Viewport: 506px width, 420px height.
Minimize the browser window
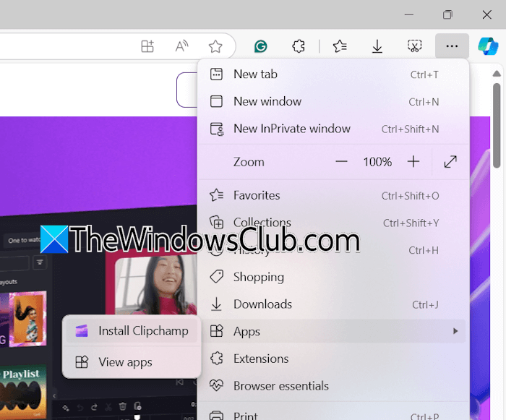tap(409, 14)
